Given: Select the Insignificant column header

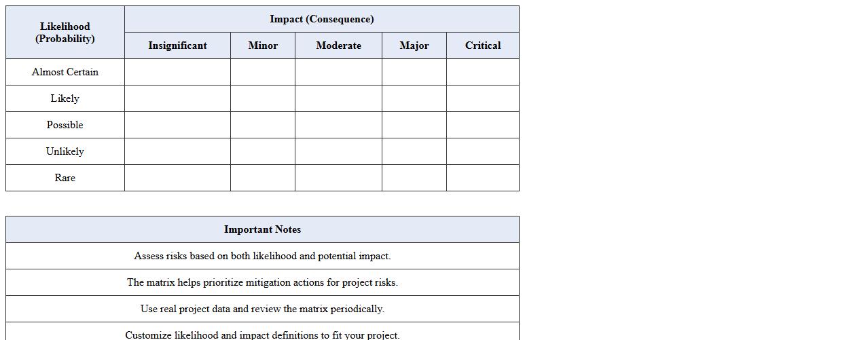Looking at the screenshot, I should coord(177,45).
